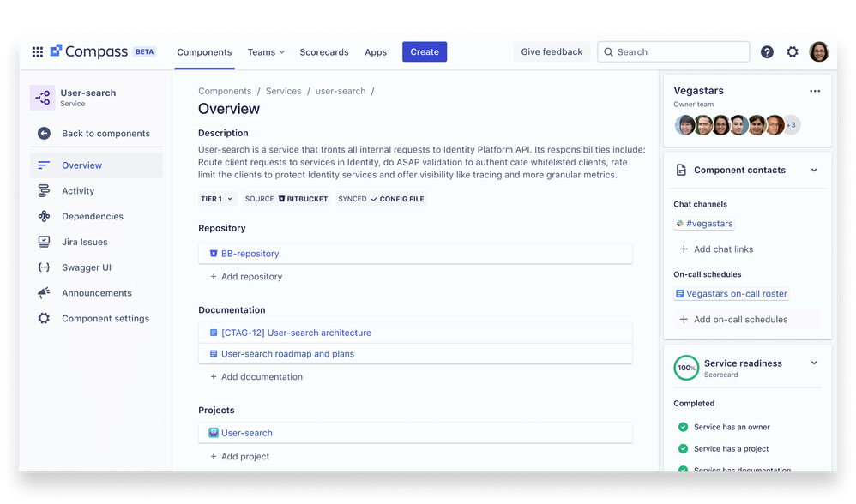856x504 pixels.
Task: Select Dependencies in the sidebar
Action: [96, 216]
